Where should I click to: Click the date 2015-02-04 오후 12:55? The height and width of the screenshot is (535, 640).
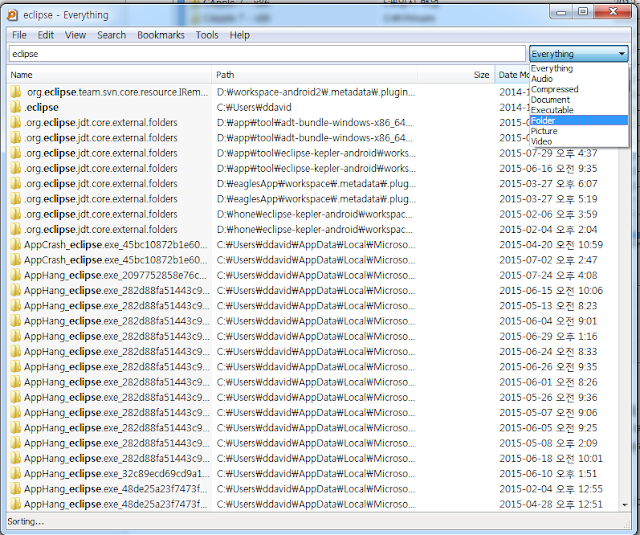tap(551, 489)
